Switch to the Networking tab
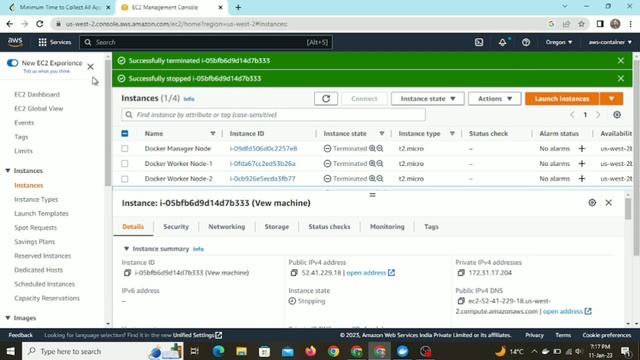The image size is (640, 360). pyautogui.click(x=227, y=227)
